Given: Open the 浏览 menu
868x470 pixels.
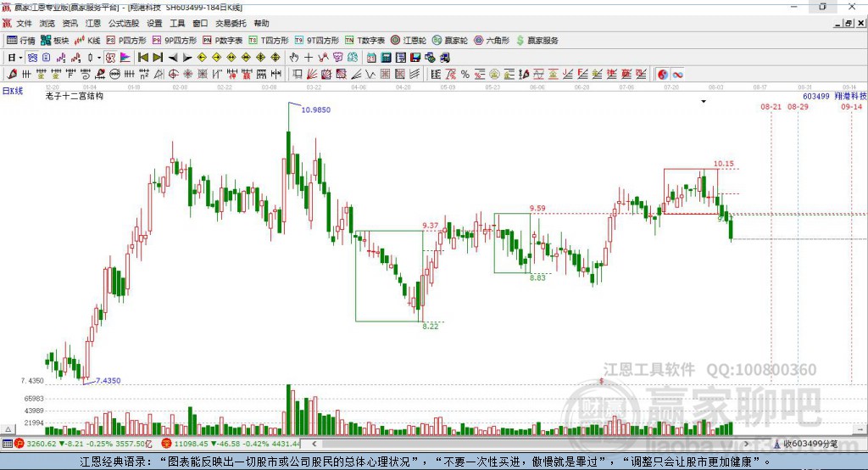Looking at the screenshot, I should [x=47, y=23].
